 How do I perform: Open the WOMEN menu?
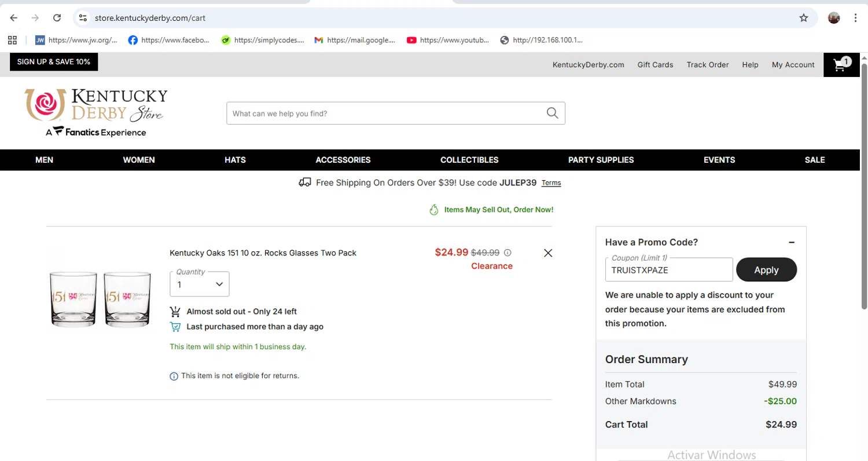point(139,160)
